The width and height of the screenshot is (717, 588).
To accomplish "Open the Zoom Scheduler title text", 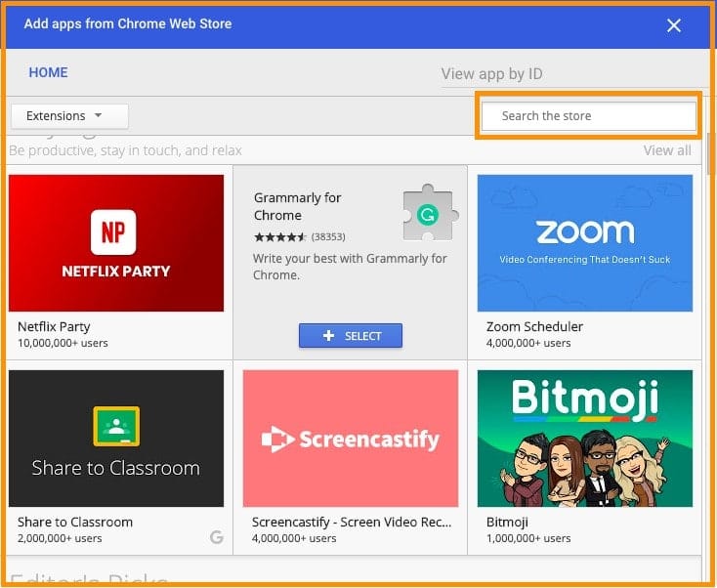I will [534, 327].
